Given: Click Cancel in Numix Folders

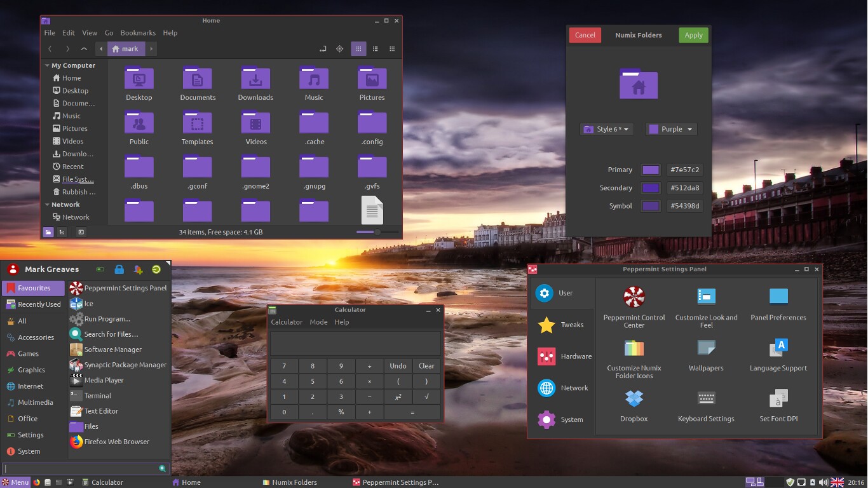Looking at the screenshot, I should point(585,35).
